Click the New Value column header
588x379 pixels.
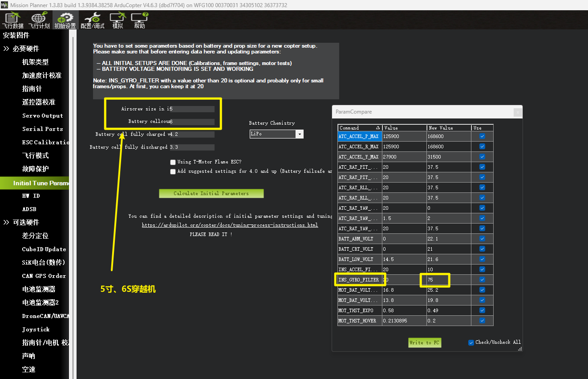click(449, 128)
